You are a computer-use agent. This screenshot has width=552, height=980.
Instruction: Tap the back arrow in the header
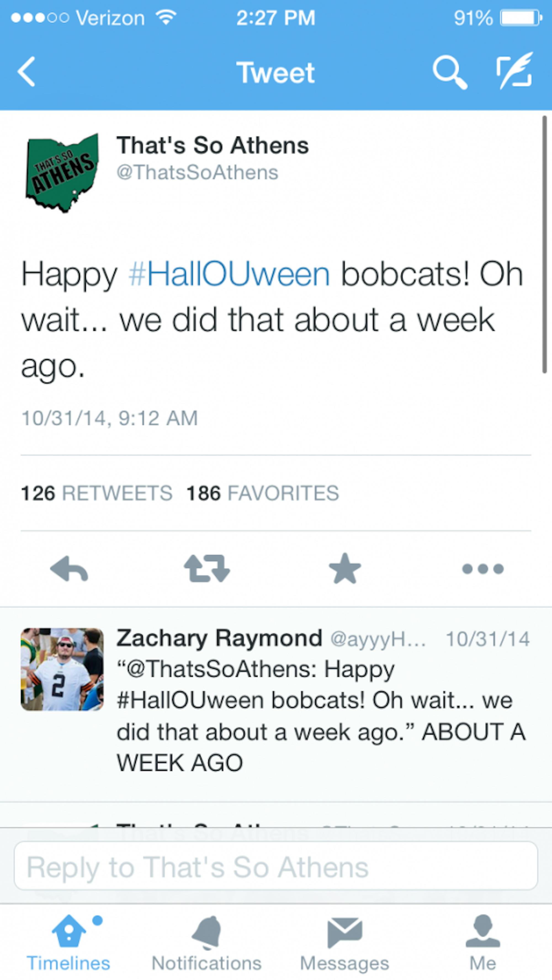click(x=27, y=71)
